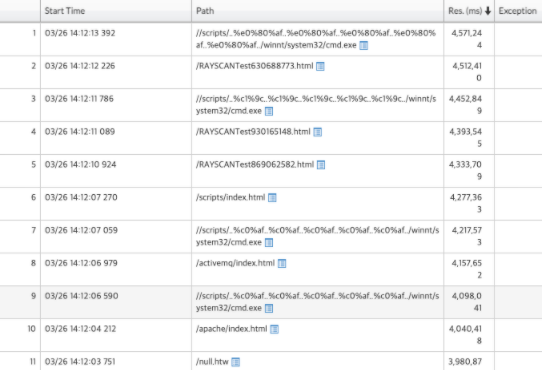Click response time value 4,333,709
The image size is (542, 370).
[466, 170]
